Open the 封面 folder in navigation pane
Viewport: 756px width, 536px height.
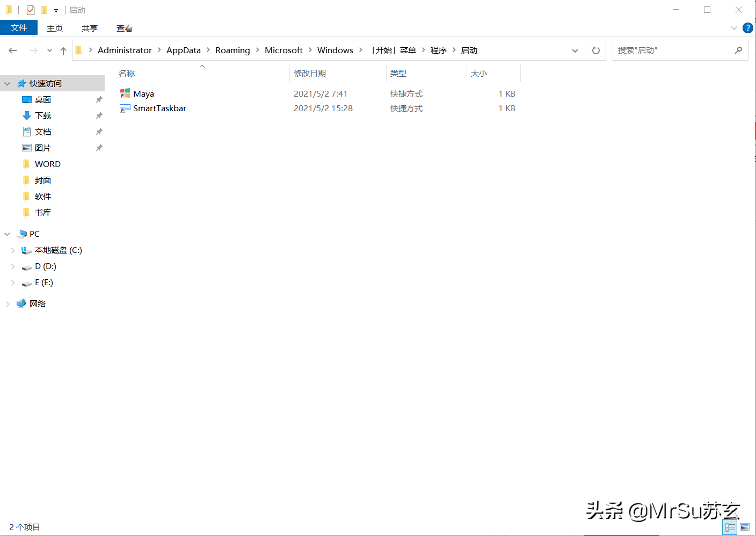(x=43, y=180)
